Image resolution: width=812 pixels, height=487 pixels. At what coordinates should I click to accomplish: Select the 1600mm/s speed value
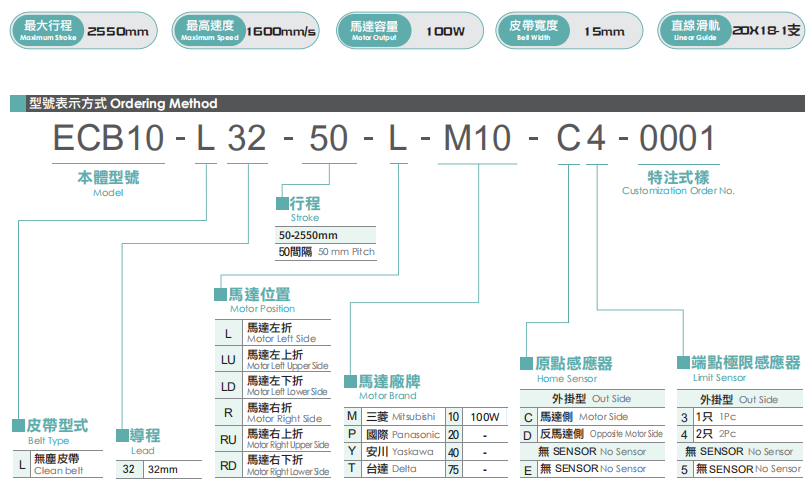[x=281, y=32]
